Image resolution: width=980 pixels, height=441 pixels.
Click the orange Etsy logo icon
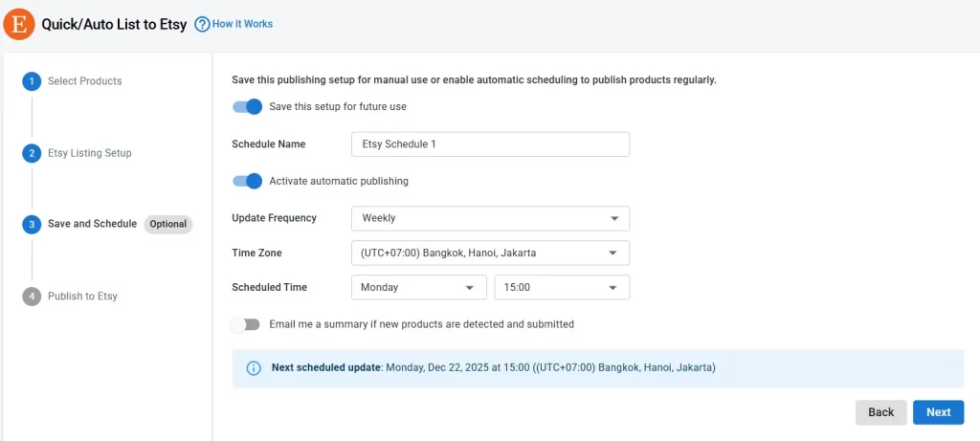click(19, 24)
